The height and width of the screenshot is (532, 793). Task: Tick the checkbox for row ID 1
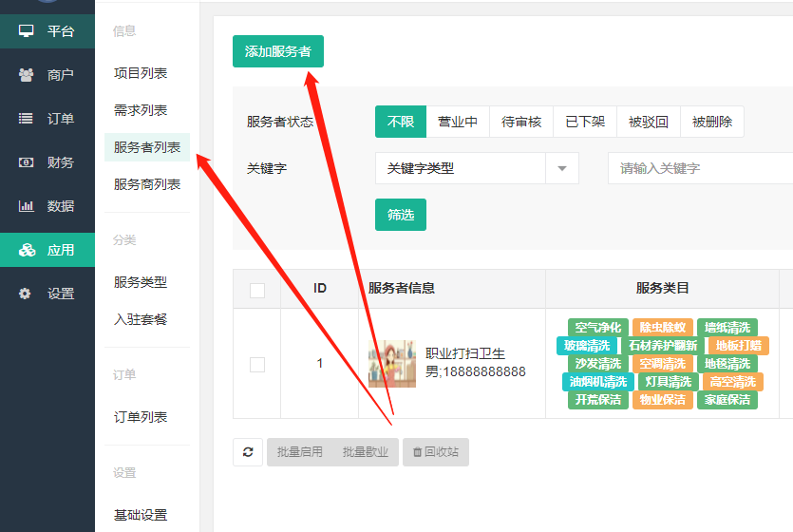(x=257, y=364)
